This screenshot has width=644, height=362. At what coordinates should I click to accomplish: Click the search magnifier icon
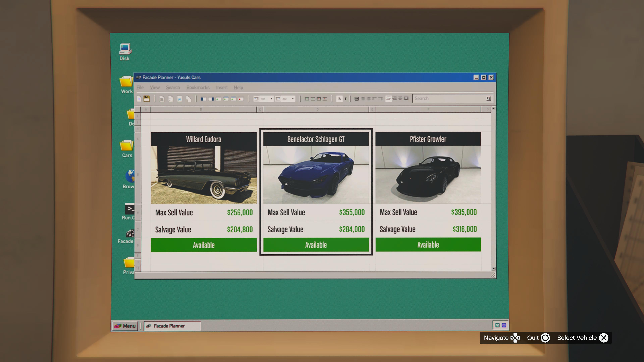[489, 98]
